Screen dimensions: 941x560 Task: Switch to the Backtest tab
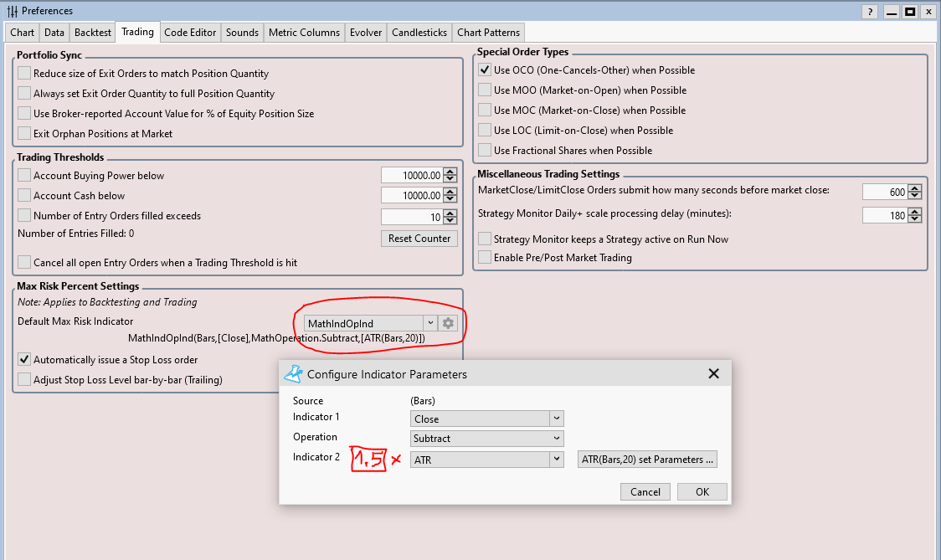coord(92,33)
